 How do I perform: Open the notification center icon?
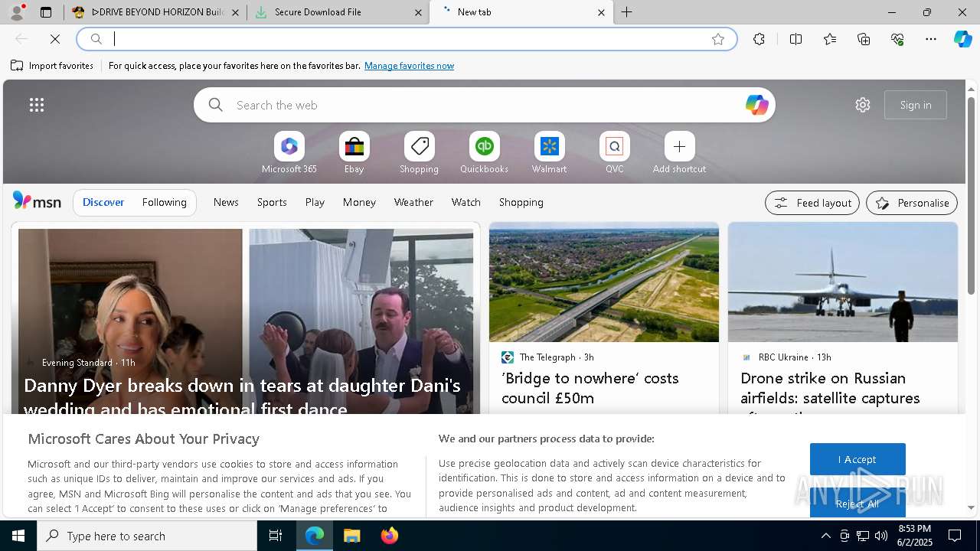955,536
